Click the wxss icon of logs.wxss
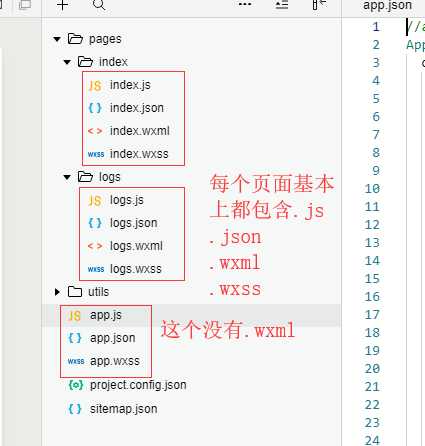Viewport: 425px width, 446px height. coord(96,269)
